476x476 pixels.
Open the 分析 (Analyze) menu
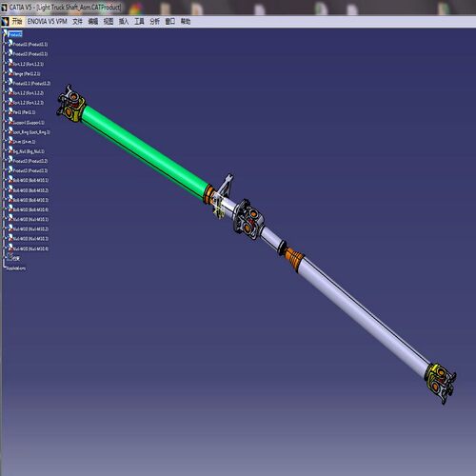[154, 22]
